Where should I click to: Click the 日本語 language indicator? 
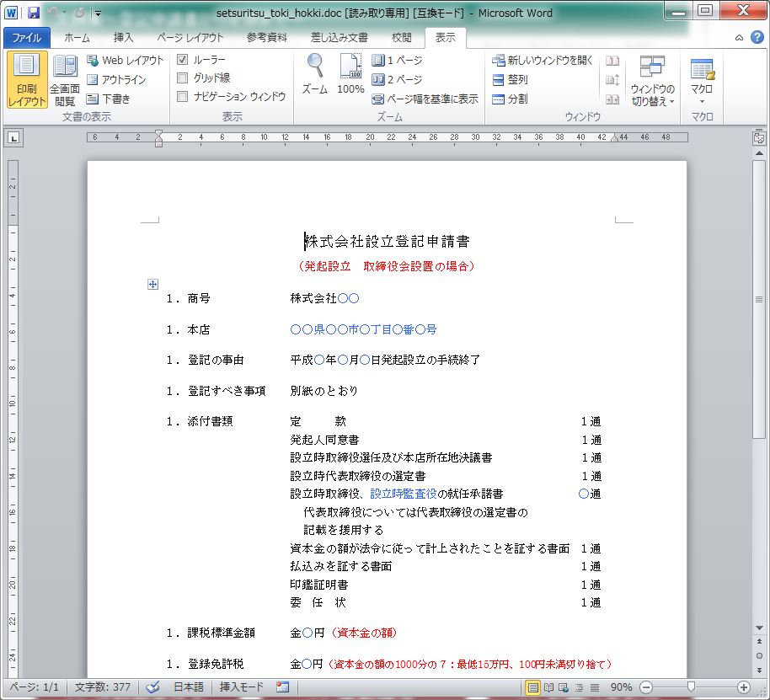click(189, 687)
